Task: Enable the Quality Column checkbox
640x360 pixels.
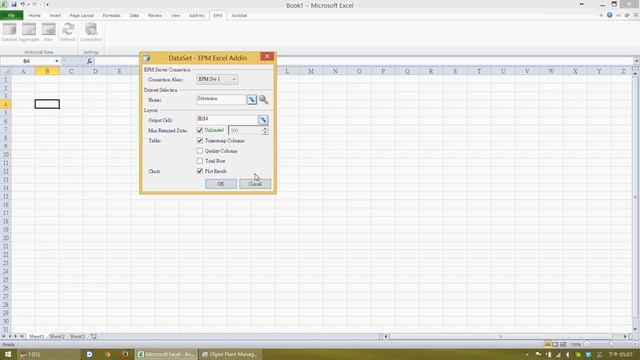Action: click(x=200, y=151)
